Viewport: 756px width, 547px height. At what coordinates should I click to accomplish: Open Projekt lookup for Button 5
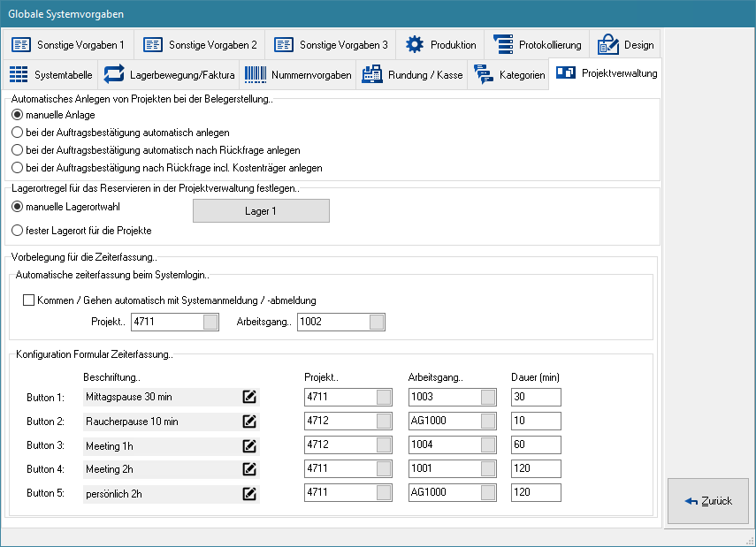[x=384, y=492]
